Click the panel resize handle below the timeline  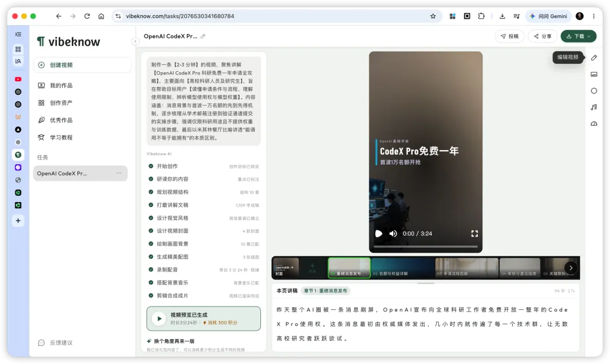click(426, 283)
